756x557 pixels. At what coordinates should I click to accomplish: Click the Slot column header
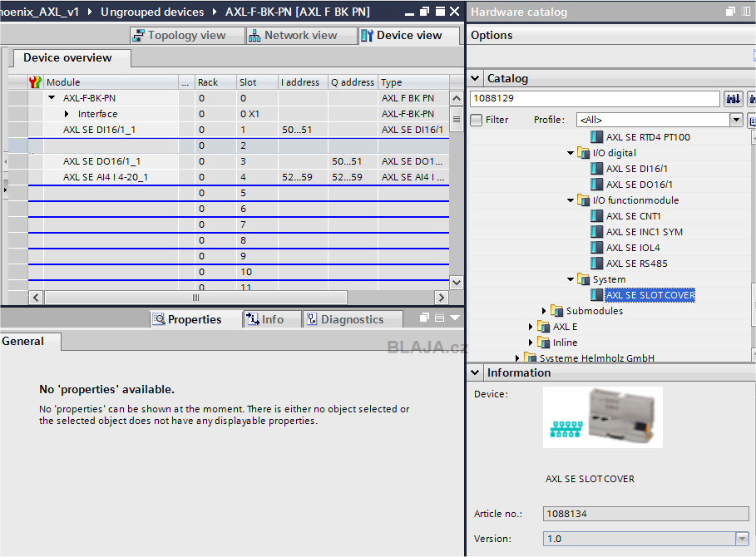pyautogui.click(x=257, y=82)
